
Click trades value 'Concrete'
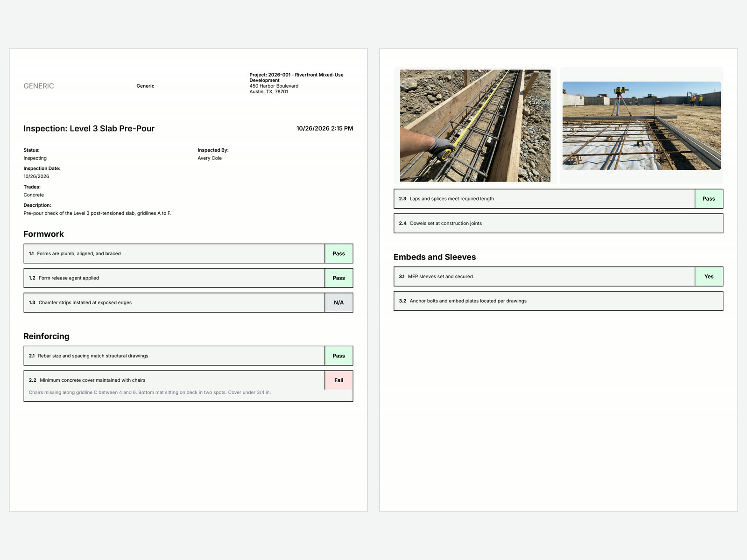point(34,195)
